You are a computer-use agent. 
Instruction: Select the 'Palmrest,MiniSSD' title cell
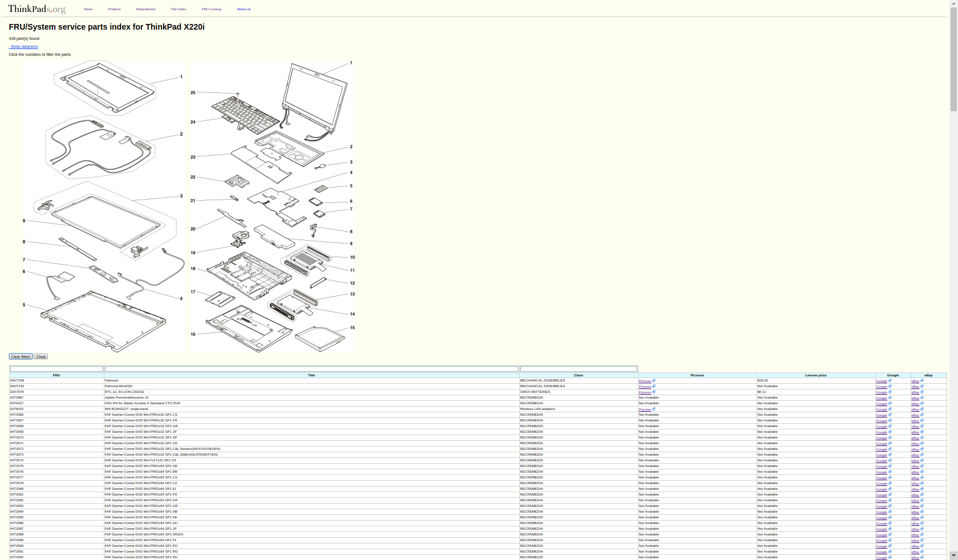pos(312,386)
